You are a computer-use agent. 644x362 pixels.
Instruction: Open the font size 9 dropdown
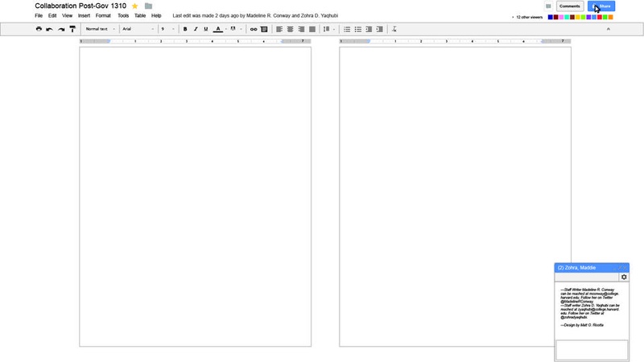pyautogui.click(x=167, y=29)
